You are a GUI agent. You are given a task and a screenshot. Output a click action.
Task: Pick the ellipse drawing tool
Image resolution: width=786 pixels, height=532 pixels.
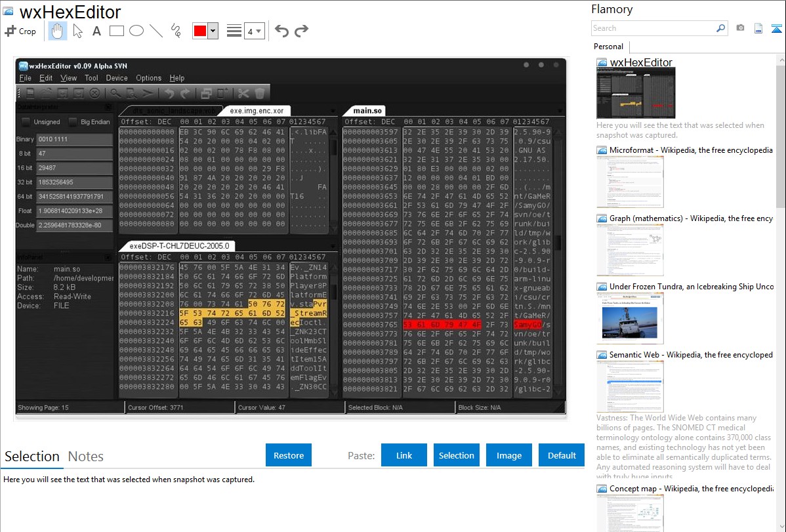point(136,31)
